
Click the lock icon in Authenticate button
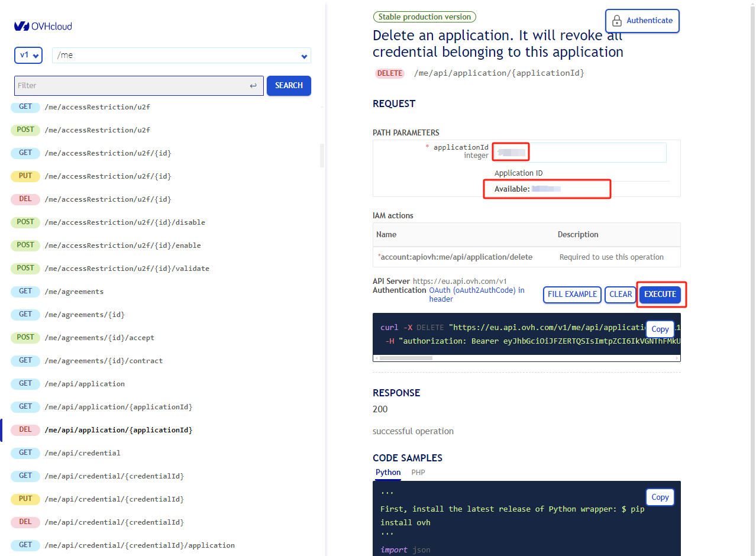(x=617, y=21)
